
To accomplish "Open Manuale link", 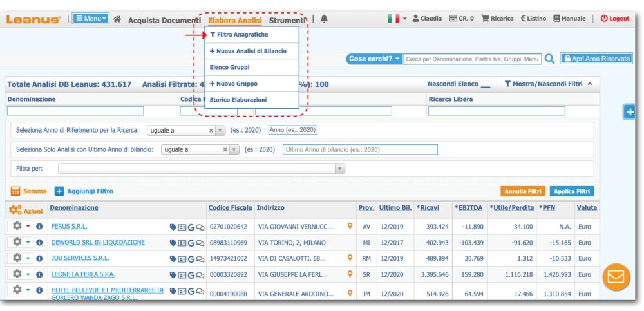I will [x=569, y=19].
